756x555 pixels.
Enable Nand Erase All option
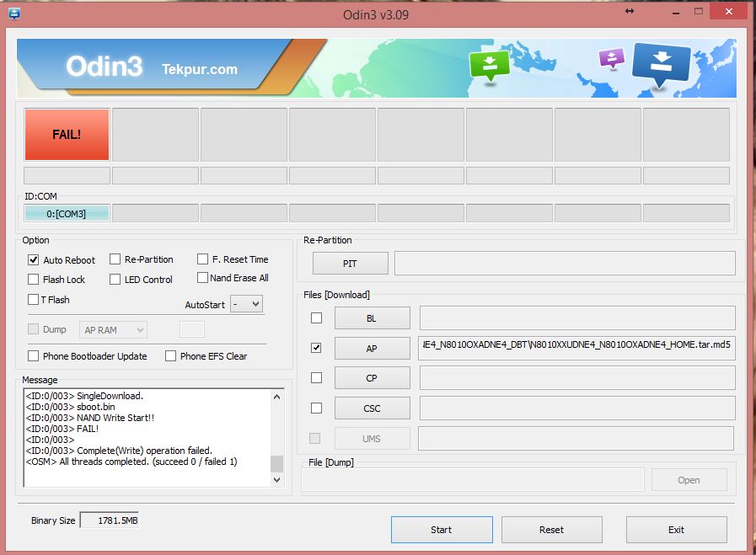click(x=202, y=278)
